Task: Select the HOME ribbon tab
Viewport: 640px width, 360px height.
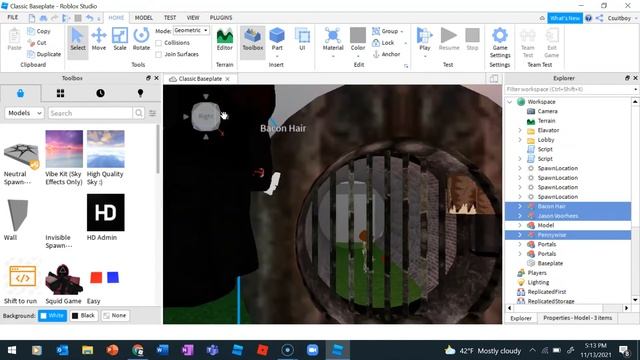Action: point(116,18)
